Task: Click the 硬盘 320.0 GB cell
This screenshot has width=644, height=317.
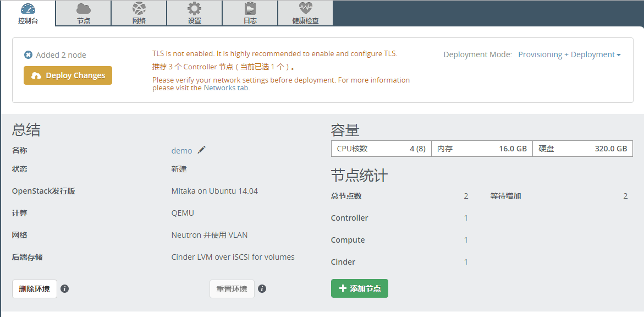Action: point(583,149)
